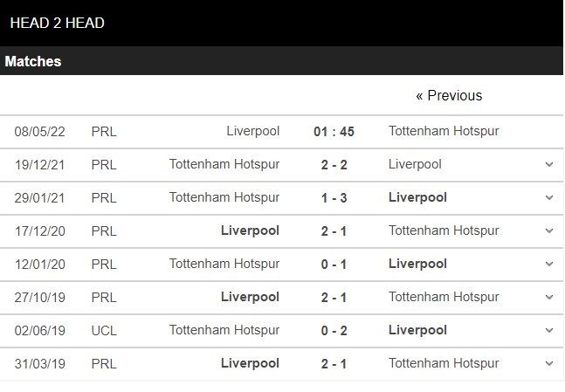The image size is (565, 392).
Task: Expand the 19/12/21 match row chevron
Action: (x=548, y=165)
